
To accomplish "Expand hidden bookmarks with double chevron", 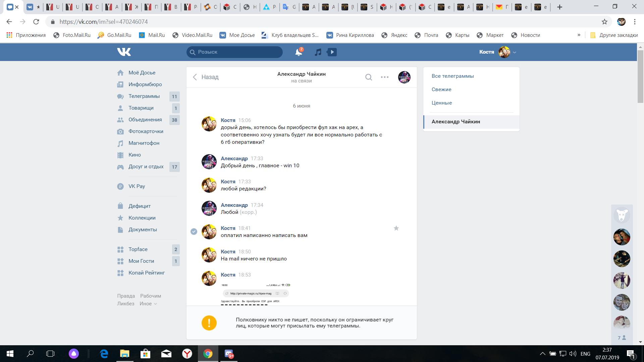I will (579, 35).
